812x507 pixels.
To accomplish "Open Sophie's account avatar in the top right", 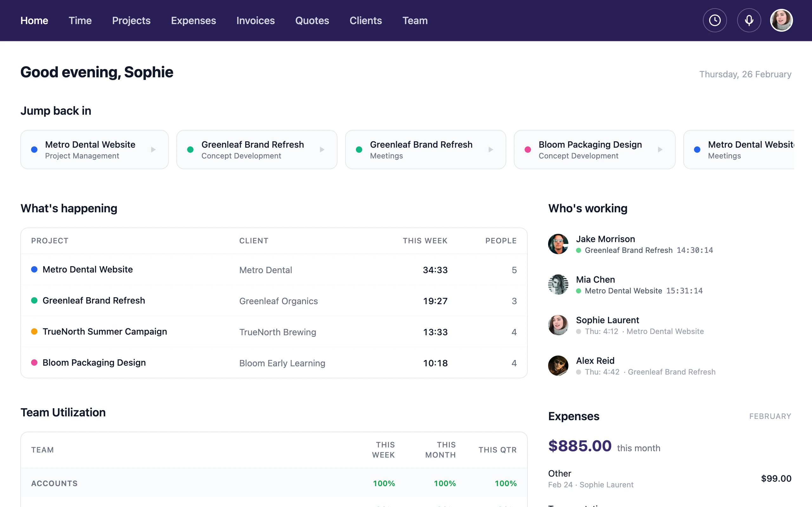I will 781,20.
